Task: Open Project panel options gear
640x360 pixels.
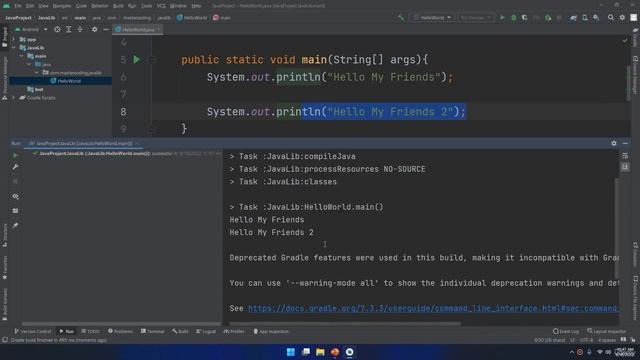Action: (94, 29)
